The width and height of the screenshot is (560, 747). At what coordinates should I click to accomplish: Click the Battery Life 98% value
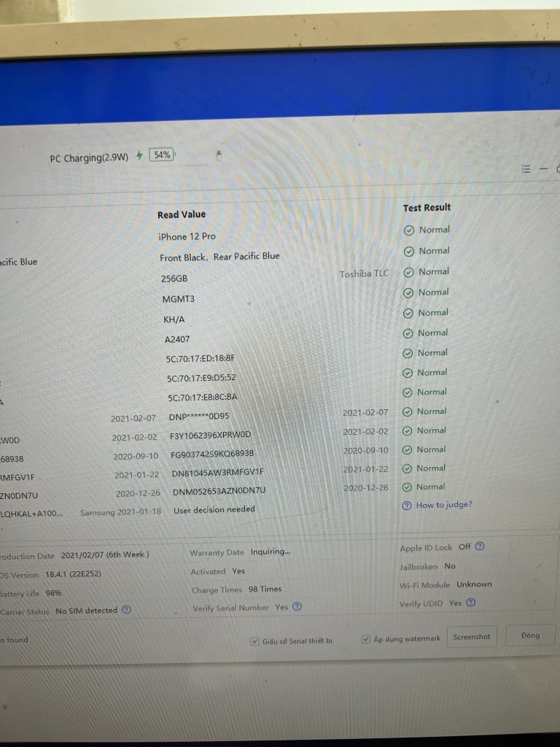[x=53, y=593]
